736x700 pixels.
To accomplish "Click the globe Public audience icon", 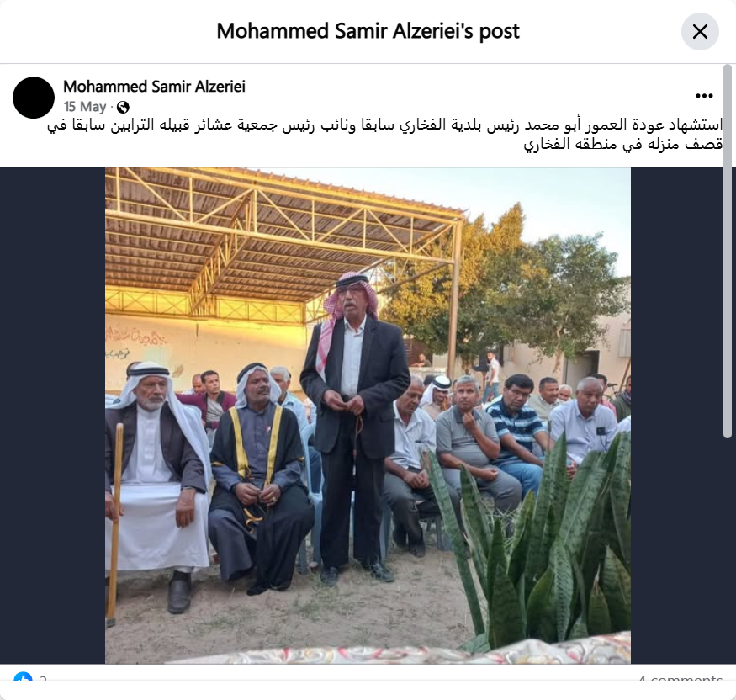I will pos(123,108).
